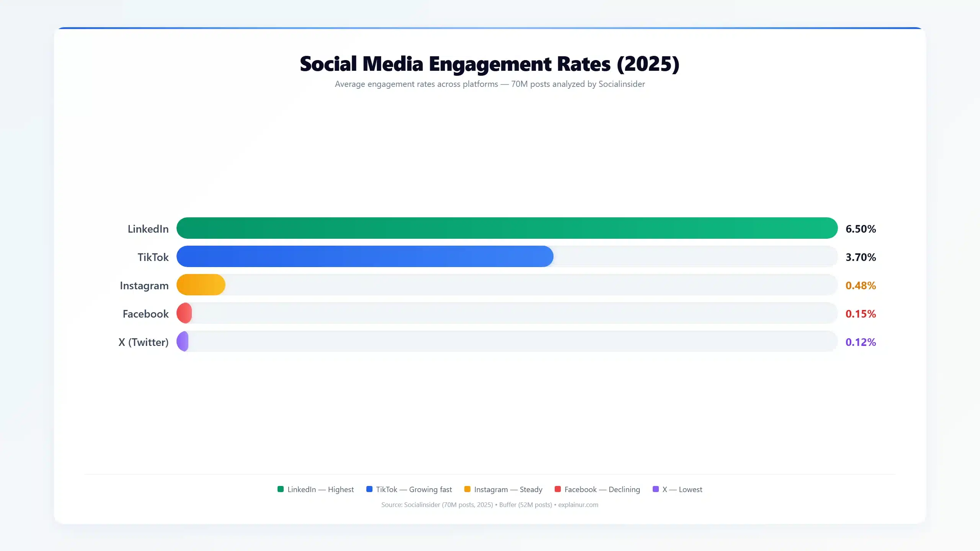Select the LinkedIn row label
This screenshot has width=980, height=551.
(x=148, y=229)
